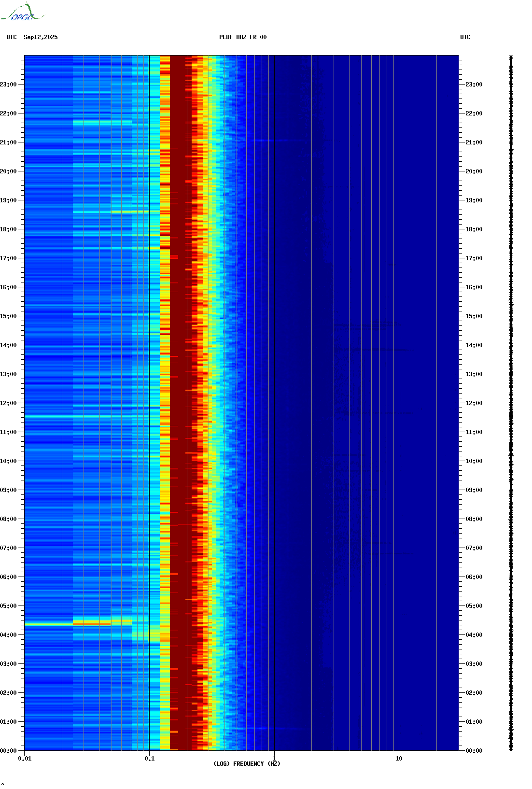Screen dimensions: 532x789
Task: Click the orange low-frequency streak near 04:20
Action: point(92,623)
